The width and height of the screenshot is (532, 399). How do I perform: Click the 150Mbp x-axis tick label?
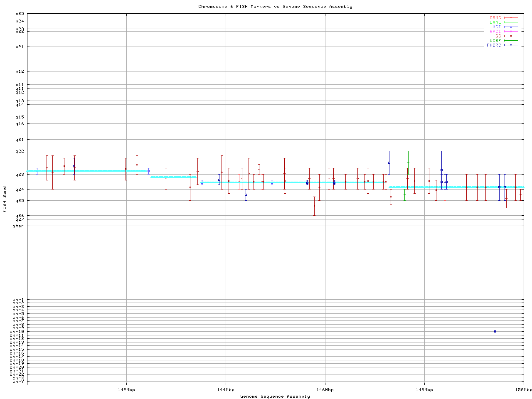(523, 390)
